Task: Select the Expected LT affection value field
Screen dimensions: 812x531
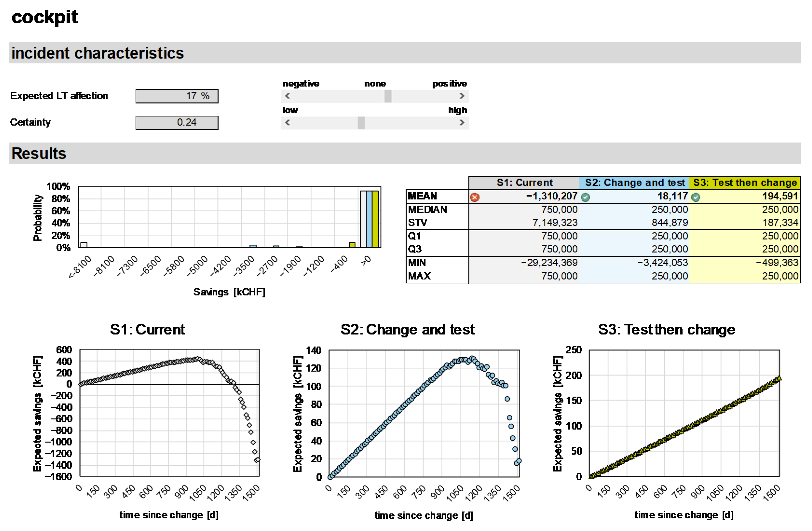Action: point(177,96)
